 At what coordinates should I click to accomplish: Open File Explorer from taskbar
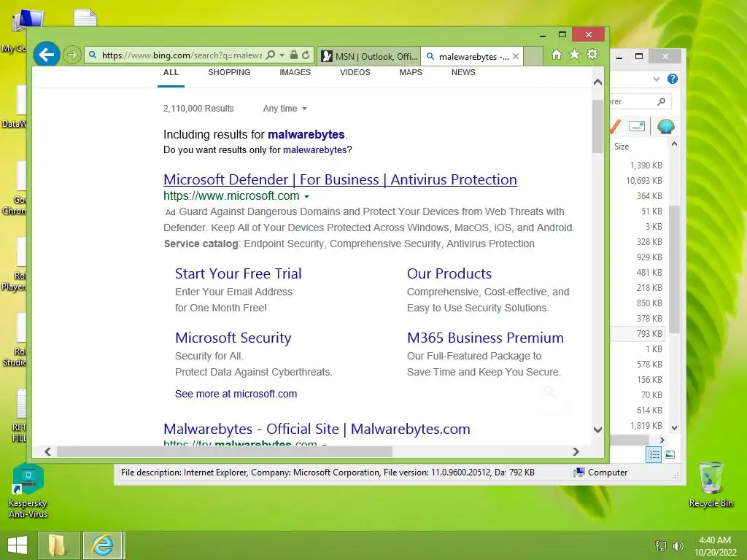[58, 545]
